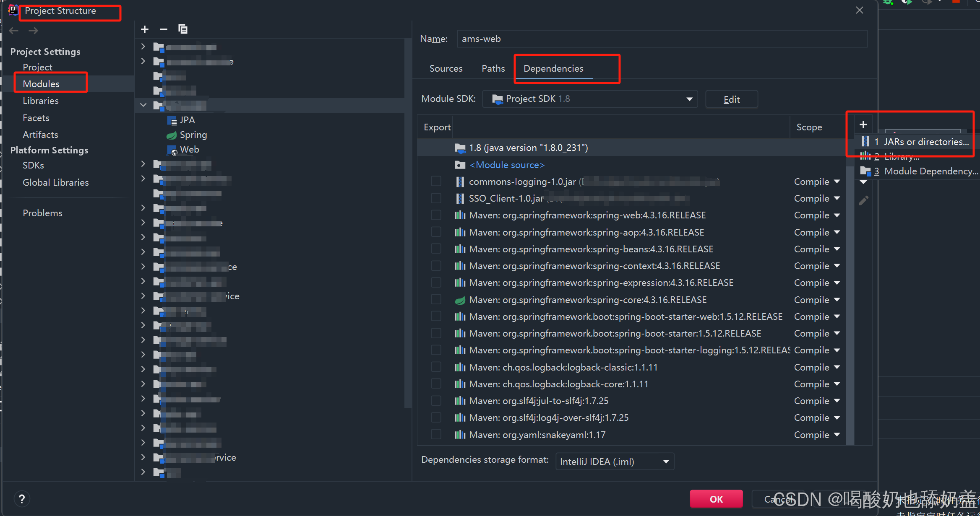Select the Spring facet
Screen dimensions: 980x516
pos(193,135)
